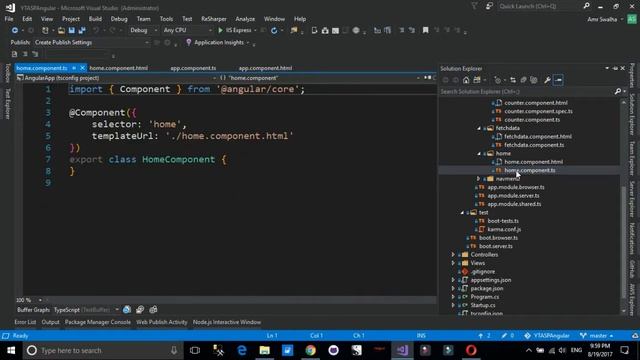Click the Save toolbar icon
This screenshot has width=640, height=360.
tap(71, 30)
